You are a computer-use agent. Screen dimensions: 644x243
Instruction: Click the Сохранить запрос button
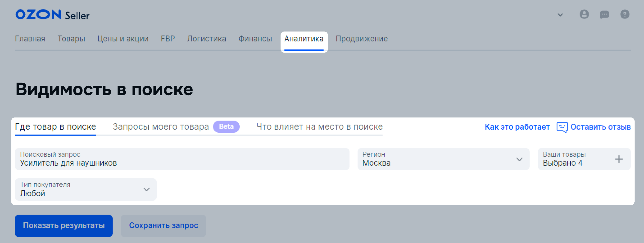(163, 226)
